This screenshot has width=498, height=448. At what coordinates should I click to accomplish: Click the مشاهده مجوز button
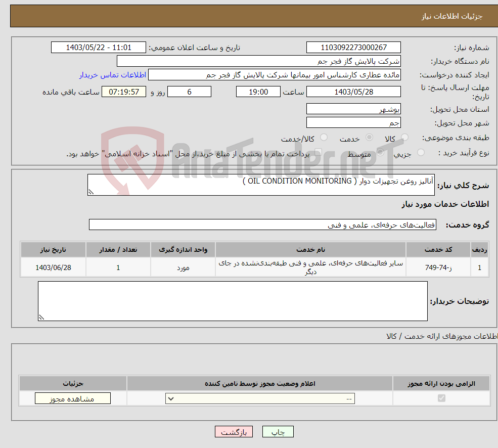73,398
